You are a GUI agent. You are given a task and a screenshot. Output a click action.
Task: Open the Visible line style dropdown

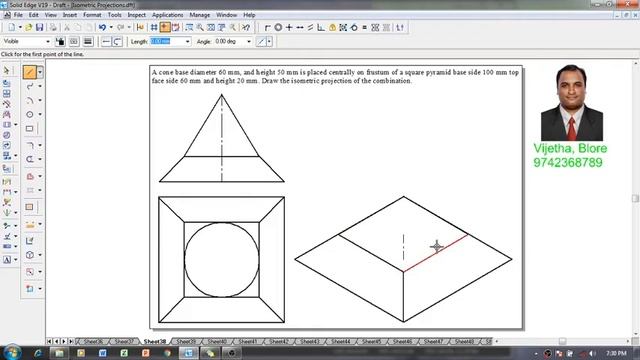coord(48,42)
